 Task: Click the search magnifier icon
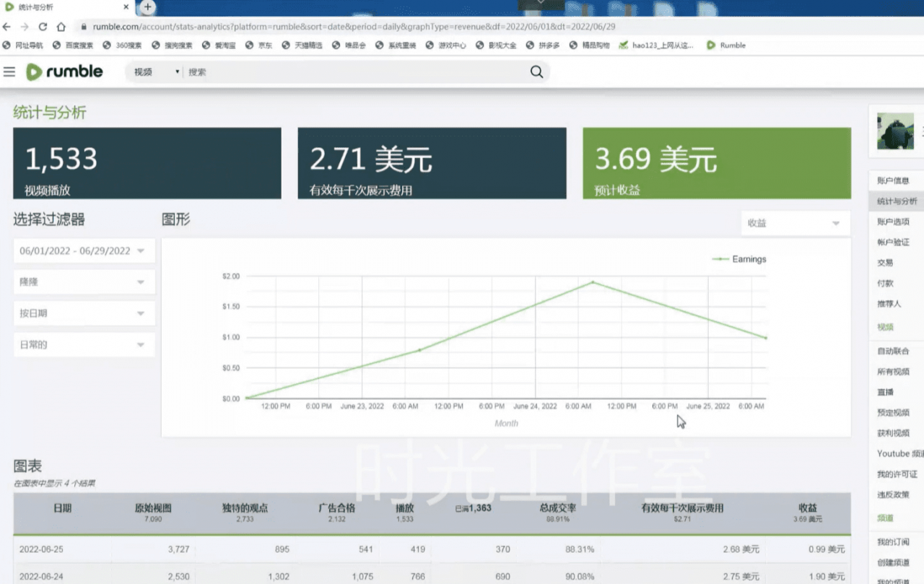[536, 71]
